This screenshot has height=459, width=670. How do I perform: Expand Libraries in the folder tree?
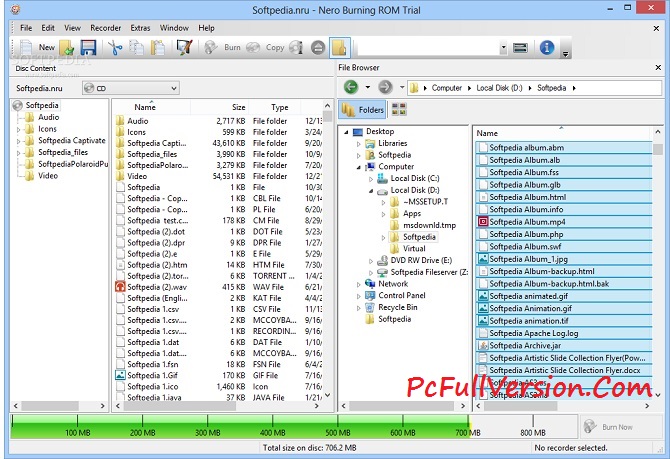coord(359,144)
